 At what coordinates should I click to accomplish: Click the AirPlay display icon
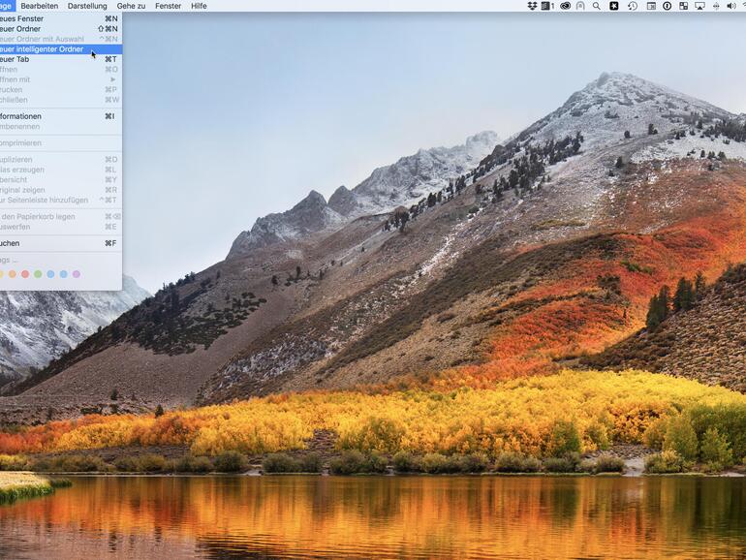coord(699,6)
